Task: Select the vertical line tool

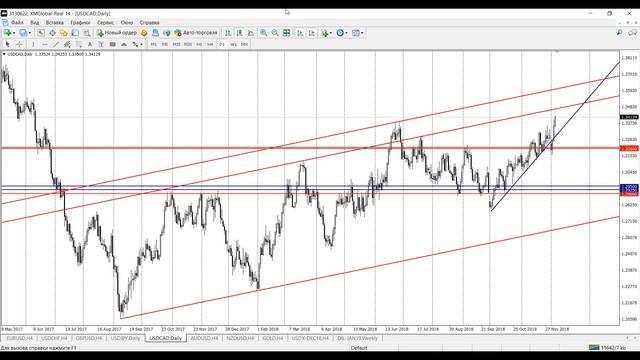Action: (x=33, y=44)
